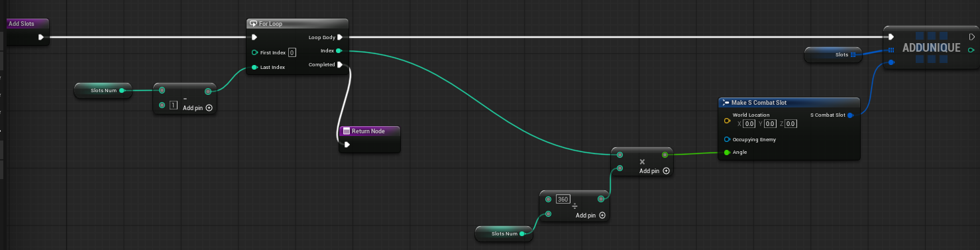Click the Occupying Enemy input pin
The height and width of the screenshot is (250, 980).
[x=727, y=139]
